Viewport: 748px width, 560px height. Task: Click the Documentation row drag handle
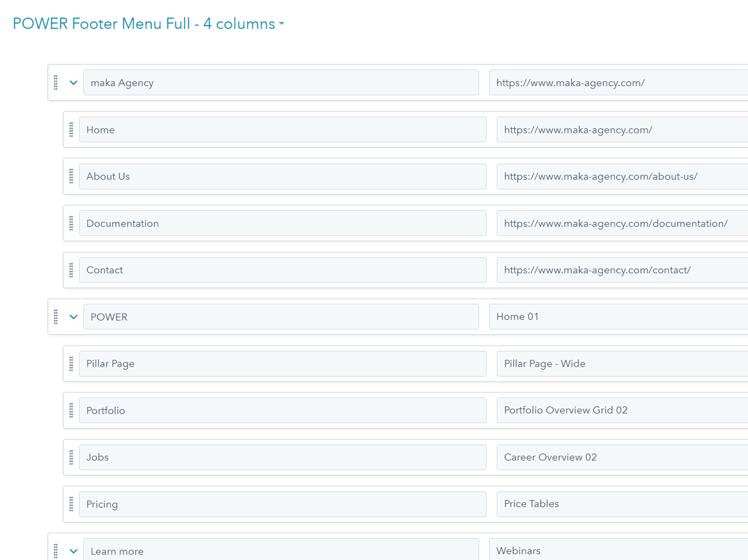[71, 223]
